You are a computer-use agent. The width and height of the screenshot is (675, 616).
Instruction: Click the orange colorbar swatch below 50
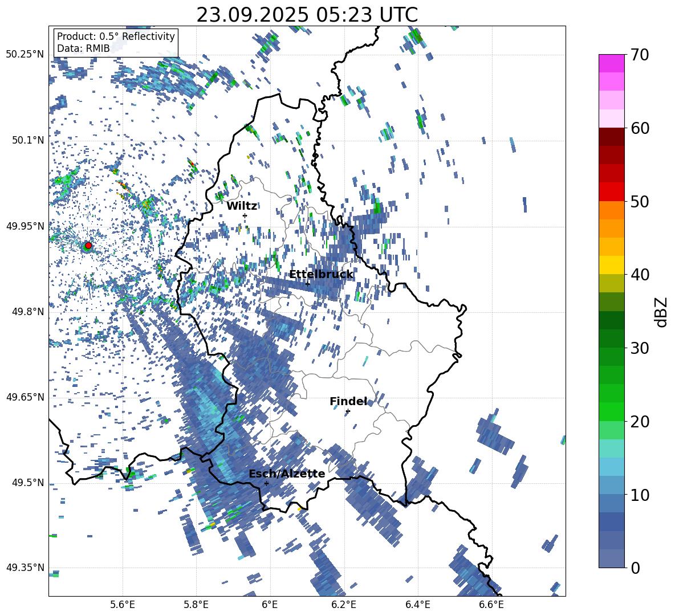coord(611,210)
